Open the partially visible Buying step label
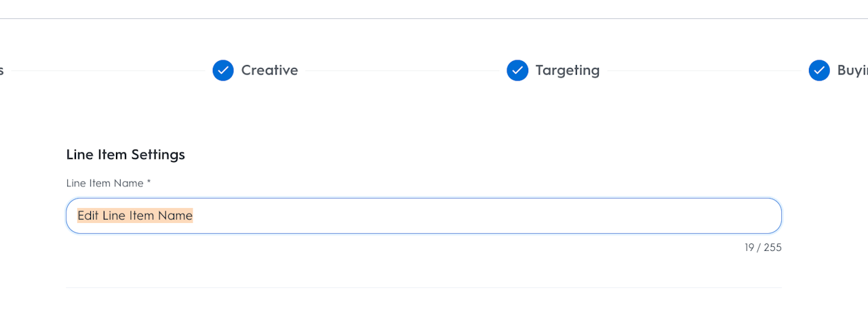This screenshot has width=868, height=322. pyautogui.click(x=852, y=71)
